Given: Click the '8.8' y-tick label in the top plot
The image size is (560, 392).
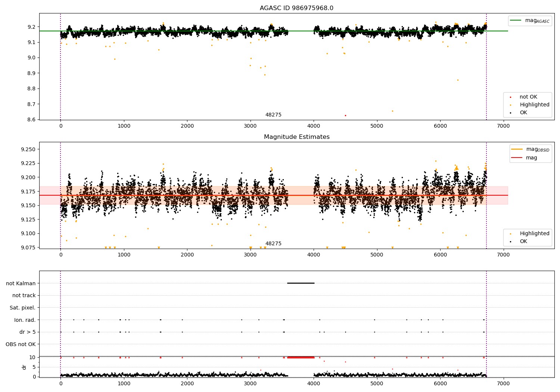Looking at the screenshot, I should tap(32, 89).
